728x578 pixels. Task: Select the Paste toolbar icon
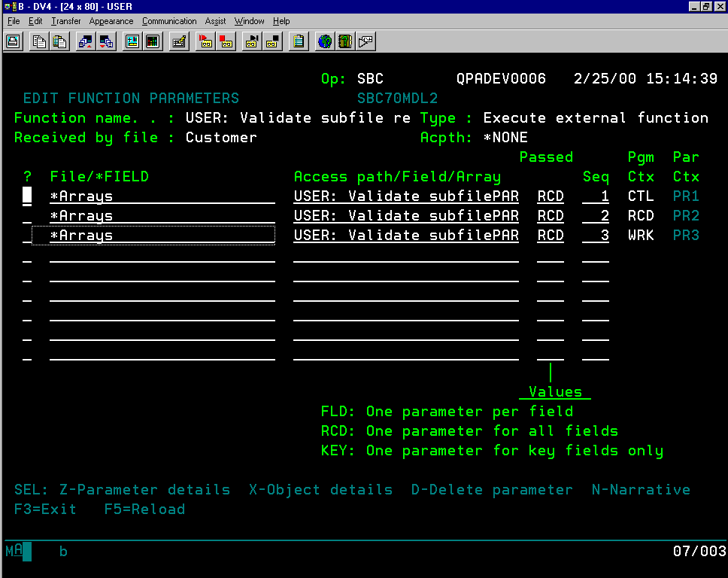(62, 41)
